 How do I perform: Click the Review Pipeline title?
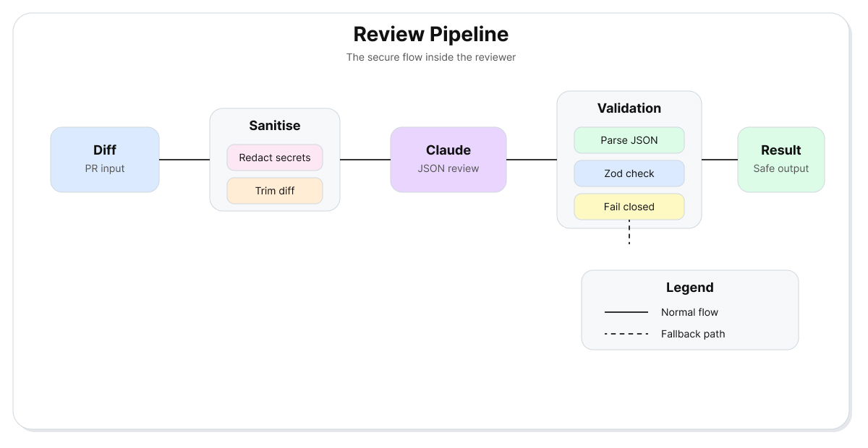[x=431, y=34]
